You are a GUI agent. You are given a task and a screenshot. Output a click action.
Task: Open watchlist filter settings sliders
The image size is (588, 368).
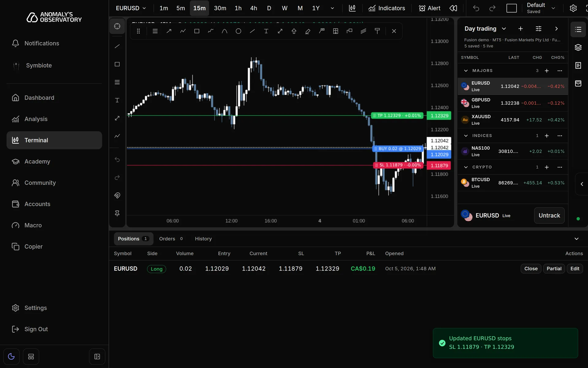click(538, 29)
